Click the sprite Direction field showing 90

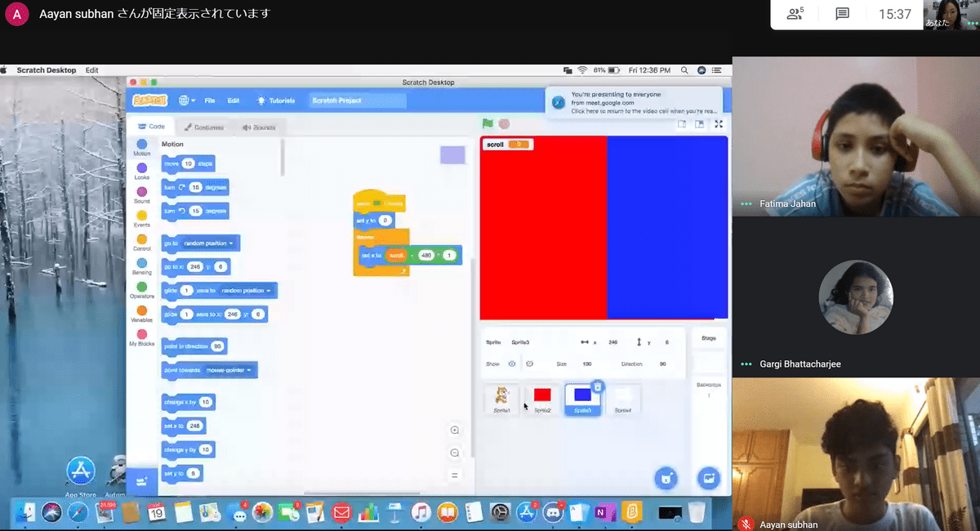662,364
